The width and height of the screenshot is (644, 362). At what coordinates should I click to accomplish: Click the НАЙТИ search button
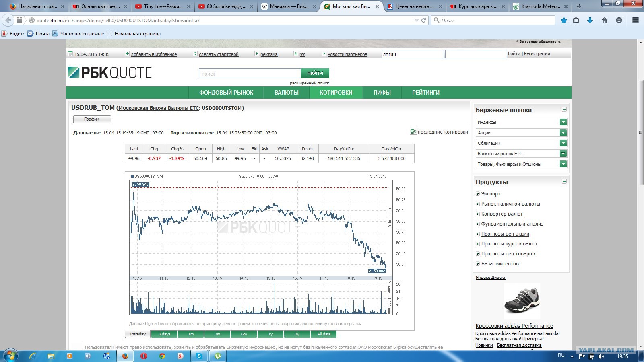point(315,73)
